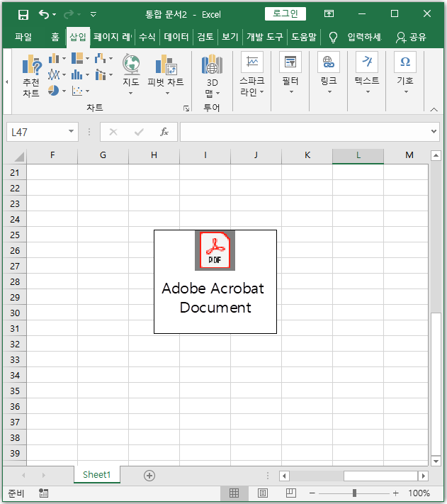This screenshot has width=447, height=504.
Task: Insert scatter or bubble chart icon
Action: tap(77, 91)
